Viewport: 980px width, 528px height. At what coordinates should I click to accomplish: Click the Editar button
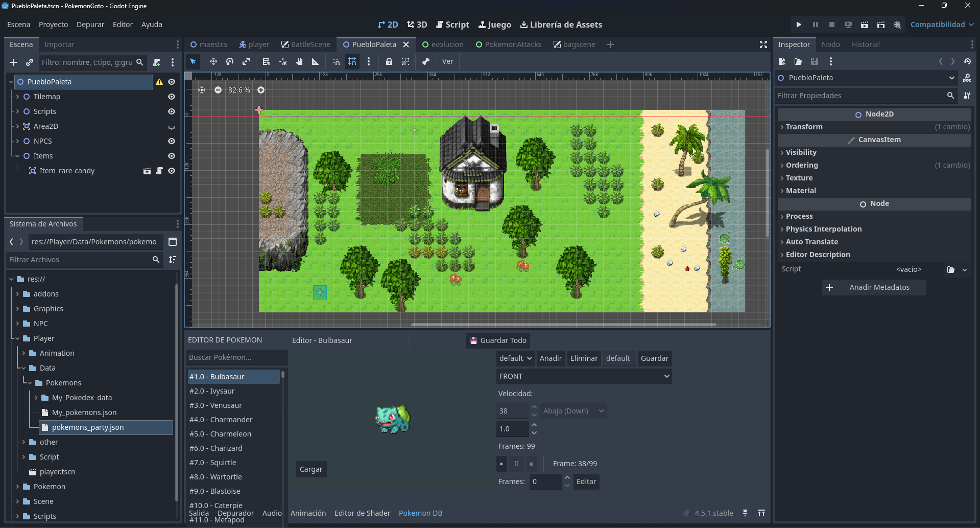click(x=586, y=481)
